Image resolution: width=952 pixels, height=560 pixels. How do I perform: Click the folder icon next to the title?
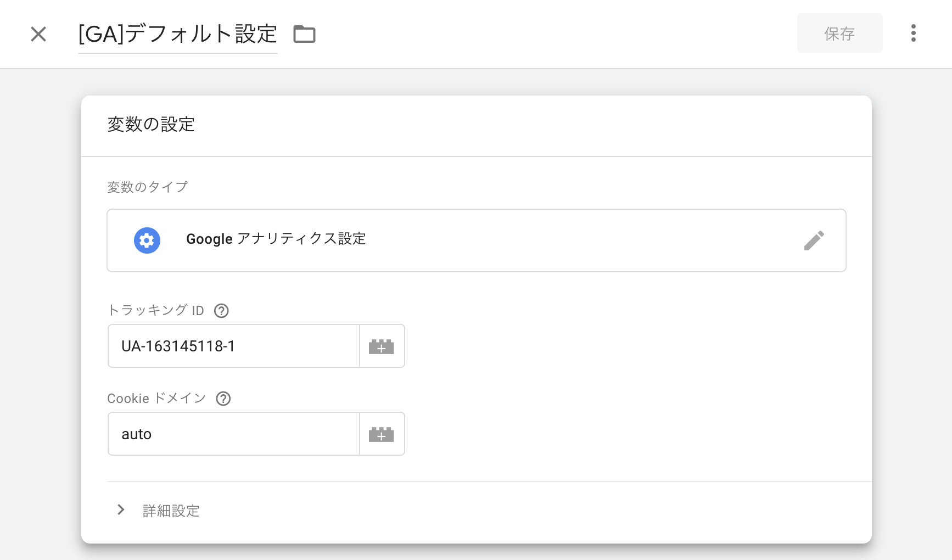tap(304, 34)
